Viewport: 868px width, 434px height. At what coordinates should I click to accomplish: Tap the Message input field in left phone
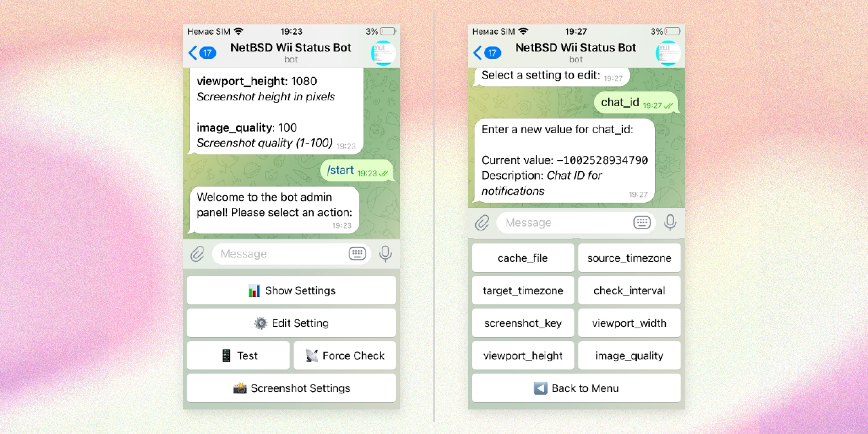pos(292,254)
